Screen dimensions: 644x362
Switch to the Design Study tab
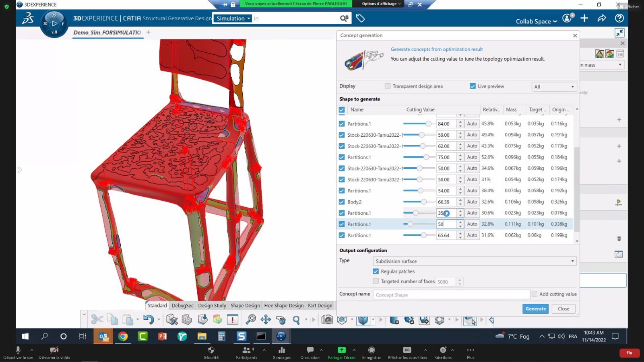[x=212, y=306]
